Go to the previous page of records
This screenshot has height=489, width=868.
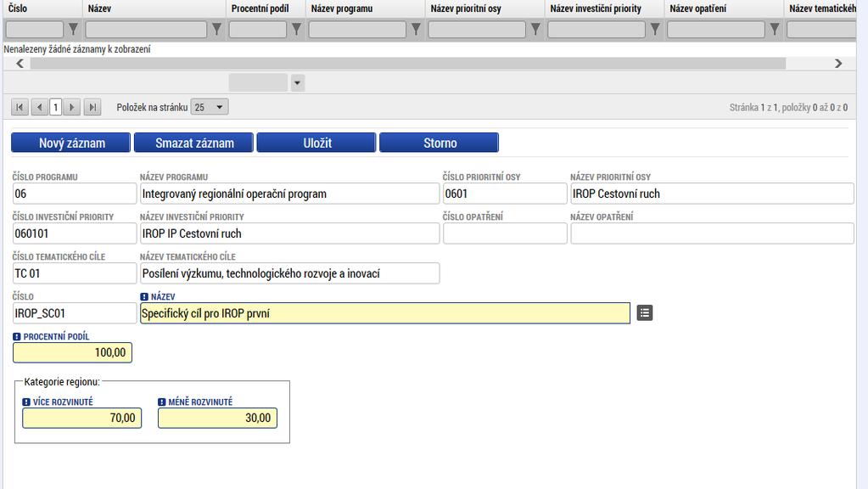(39, 107)
